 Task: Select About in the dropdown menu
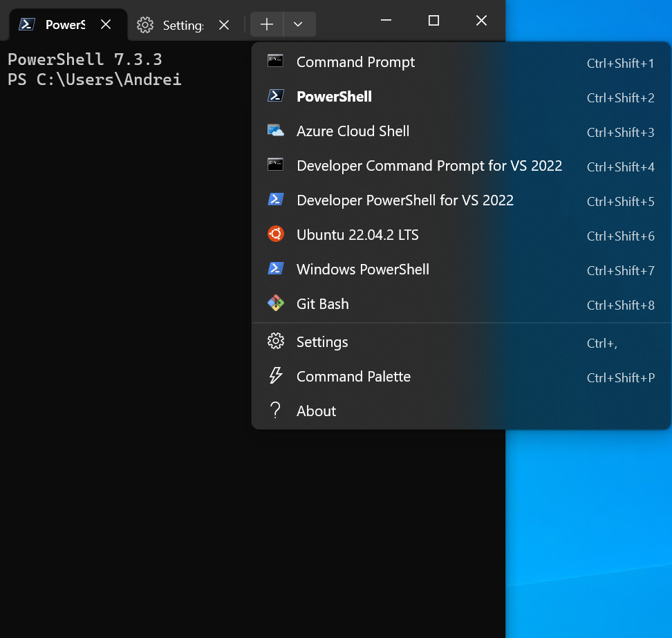coord(460,411)
